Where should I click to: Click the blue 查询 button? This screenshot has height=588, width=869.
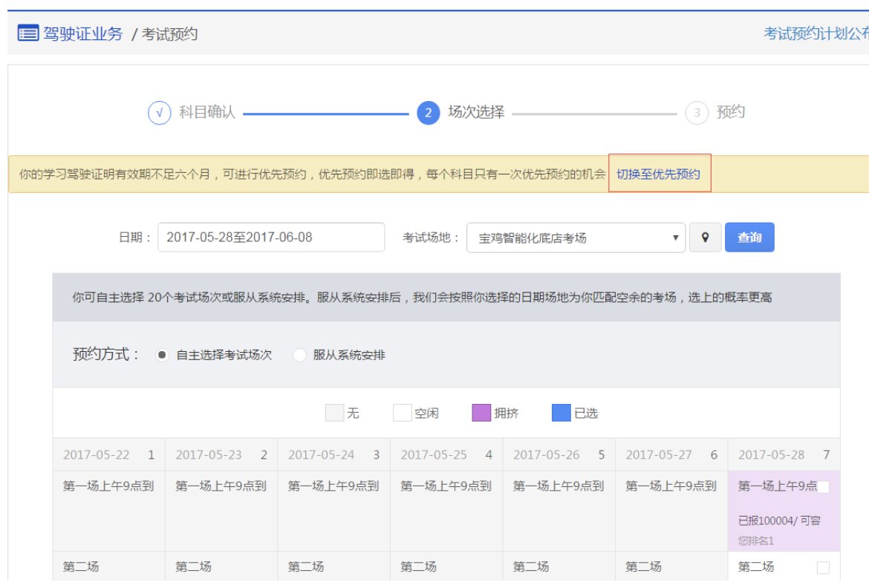[x=749, y=238]
